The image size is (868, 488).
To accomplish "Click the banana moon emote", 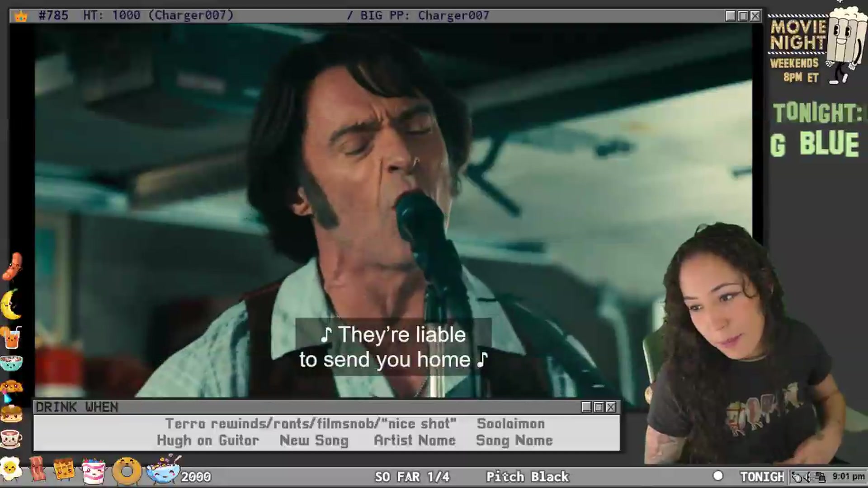I will (10, 304).
